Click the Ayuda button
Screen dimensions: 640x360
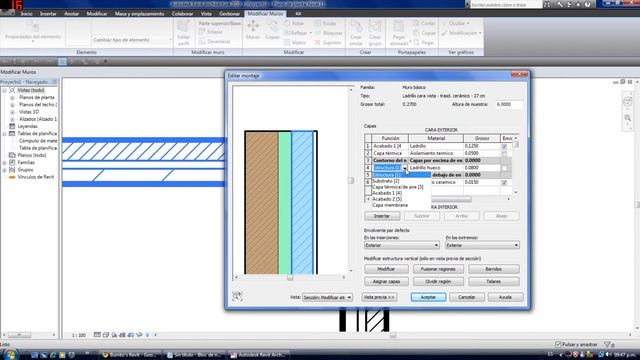(505, 297)
